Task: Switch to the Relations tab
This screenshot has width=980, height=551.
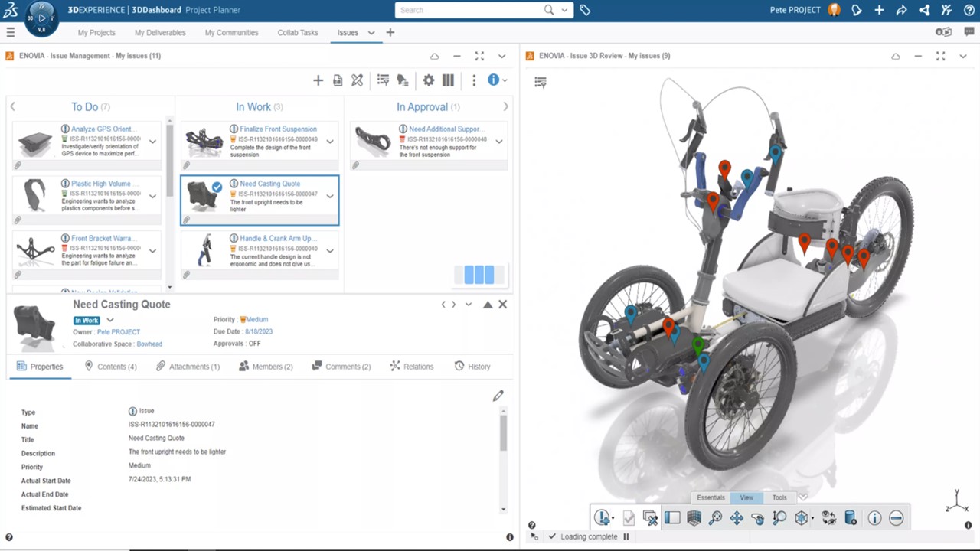Action: [411, 367]
